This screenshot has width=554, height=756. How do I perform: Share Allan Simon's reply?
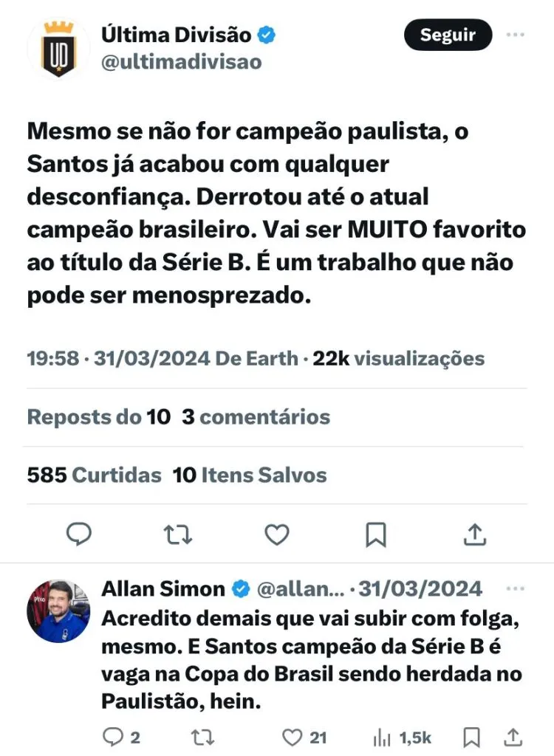click(513, 737)
